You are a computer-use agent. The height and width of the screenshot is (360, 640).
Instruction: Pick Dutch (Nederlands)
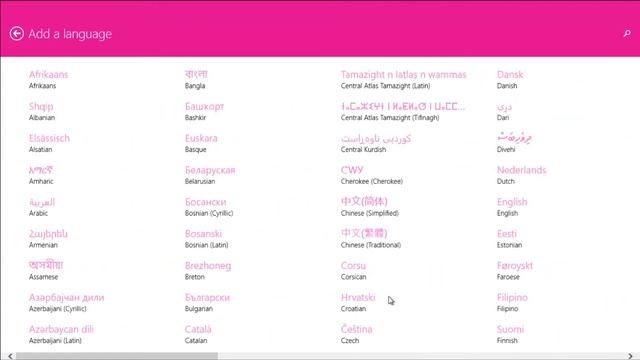coord(521,175)
